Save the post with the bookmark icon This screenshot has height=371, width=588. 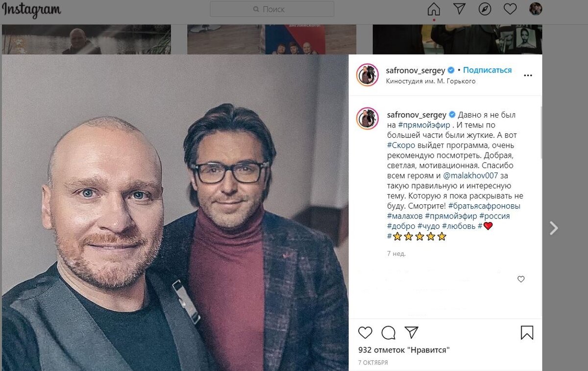[x=527, y=333]
